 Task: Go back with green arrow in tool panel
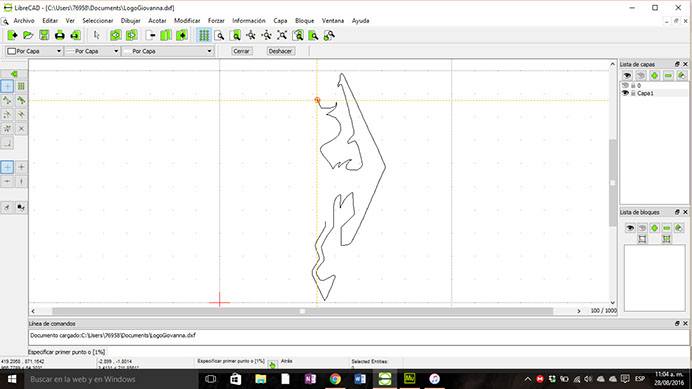(x=14, y=74)
